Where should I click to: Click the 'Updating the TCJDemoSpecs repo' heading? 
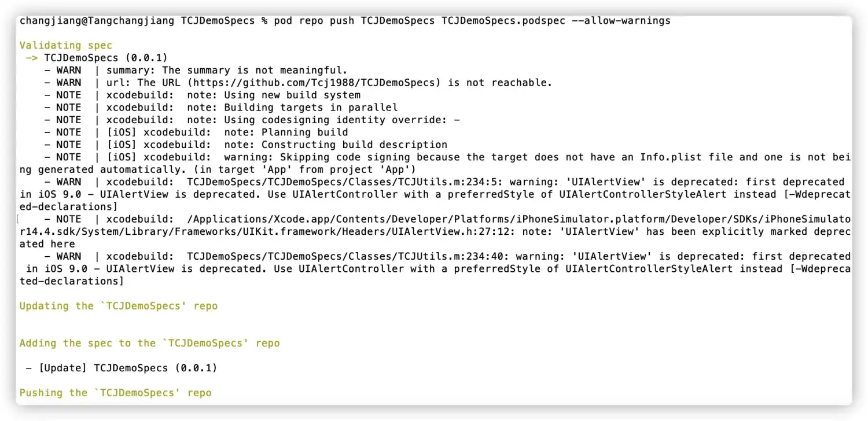pyautogui.click(x=119, y=306)
